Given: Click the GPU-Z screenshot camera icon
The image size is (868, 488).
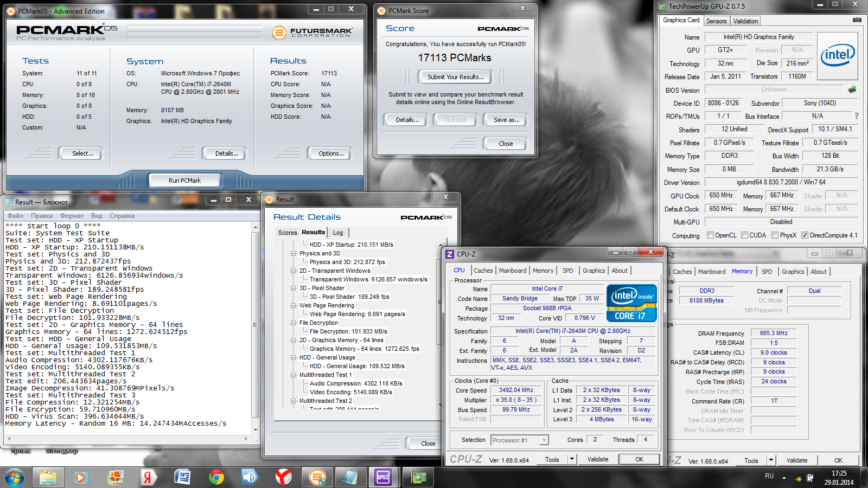Looking at the screenshot, I should click(x=857, y=20).
